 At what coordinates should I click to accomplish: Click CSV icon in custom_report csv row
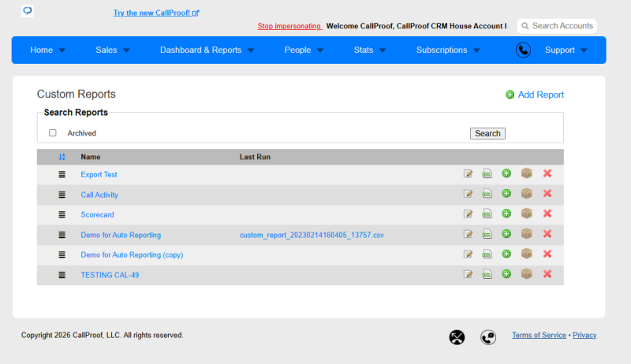[x=487, y=234]
